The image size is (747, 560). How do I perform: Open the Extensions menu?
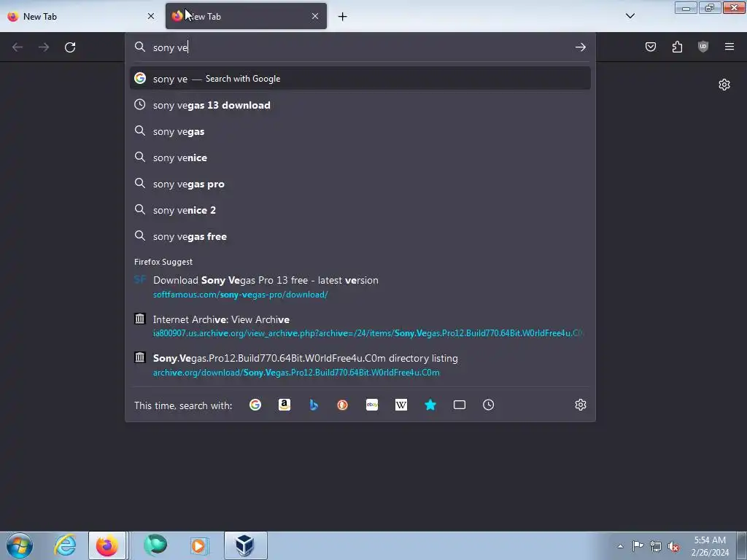tap(677, 47)
